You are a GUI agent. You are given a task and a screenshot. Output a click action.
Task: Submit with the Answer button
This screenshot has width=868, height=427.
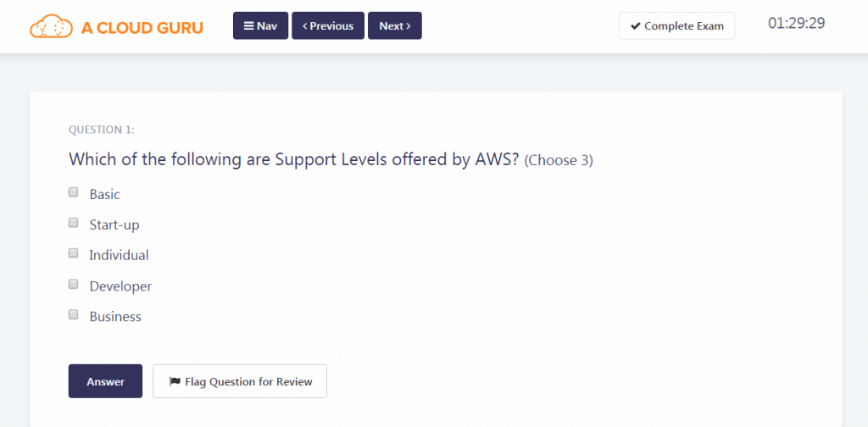[x=105, y=381]
